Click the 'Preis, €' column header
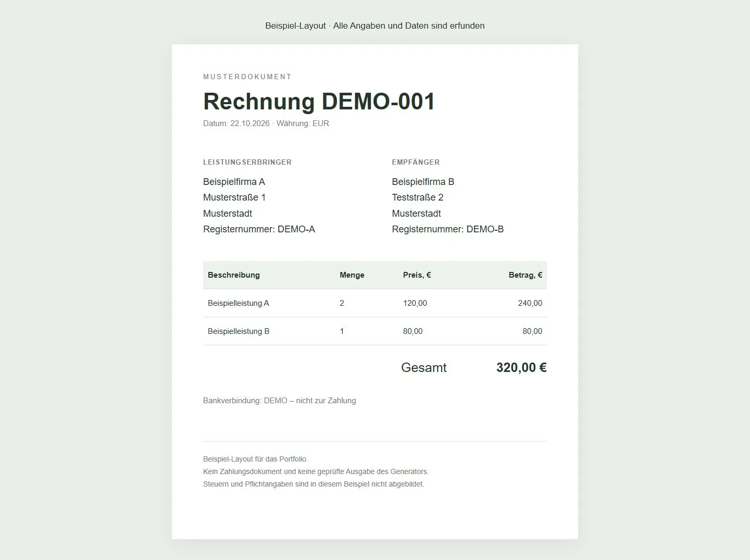Image resolution: width=750 pixels, height=560 pixels. [x=417, y=275]
